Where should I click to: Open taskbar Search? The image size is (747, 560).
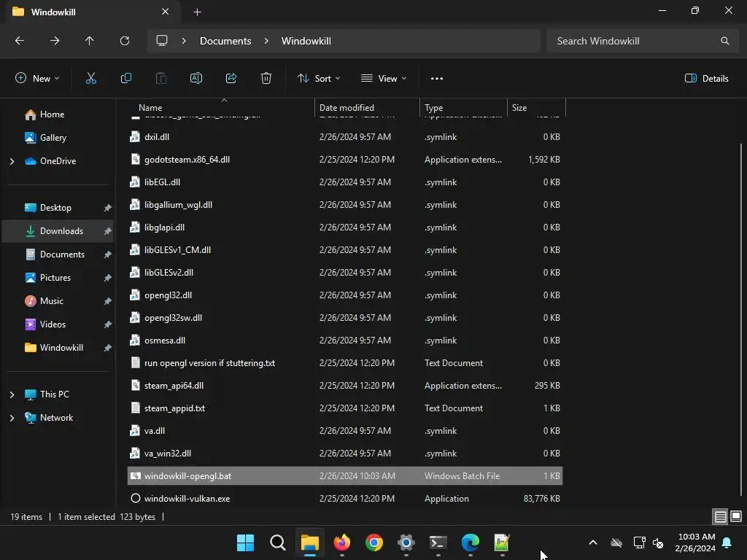pos(278,542)
